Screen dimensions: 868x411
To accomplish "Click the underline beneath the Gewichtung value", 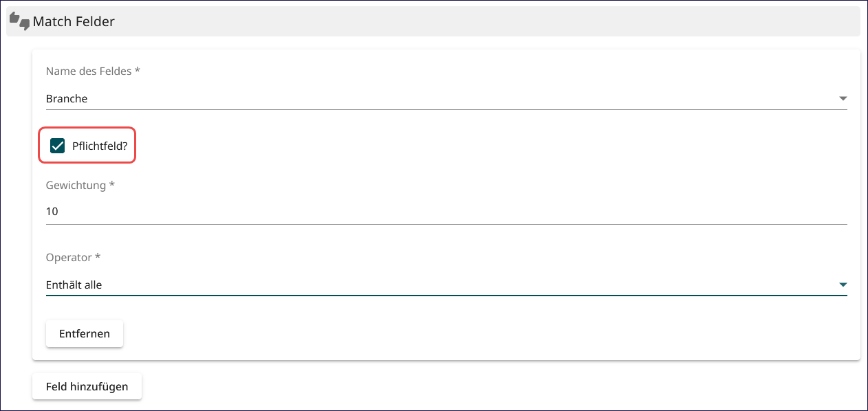I will [x=446, y=223].
